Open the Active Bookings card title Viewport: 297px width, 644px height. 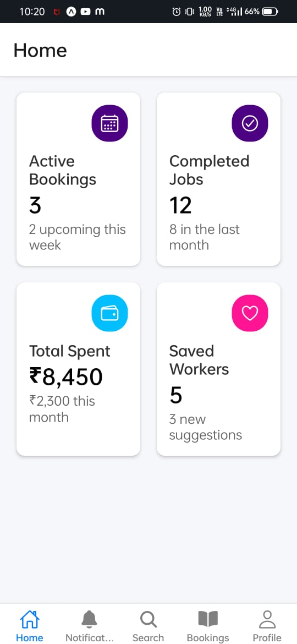point(63,170)
